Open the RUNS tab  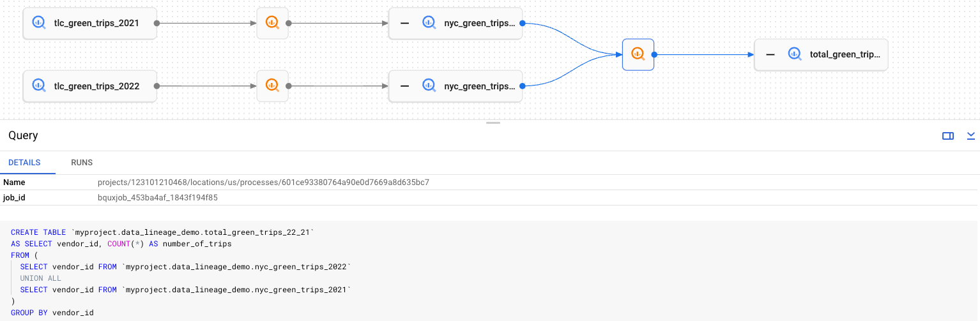82,163
